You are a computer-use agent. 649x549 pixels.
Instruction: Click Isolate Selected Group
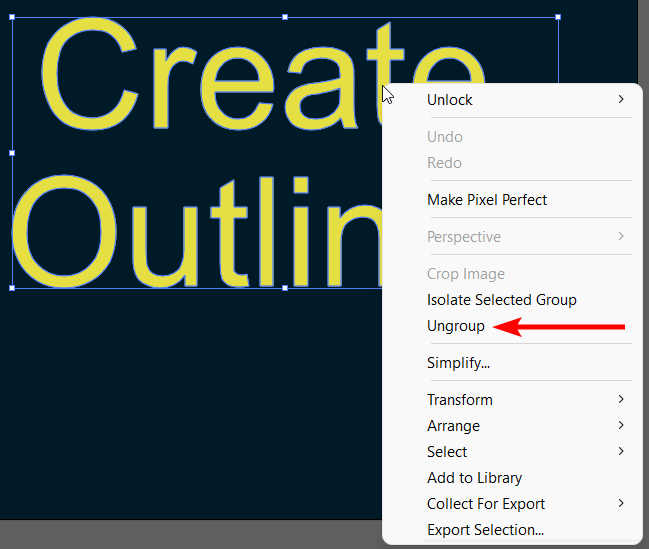(501, 300)
